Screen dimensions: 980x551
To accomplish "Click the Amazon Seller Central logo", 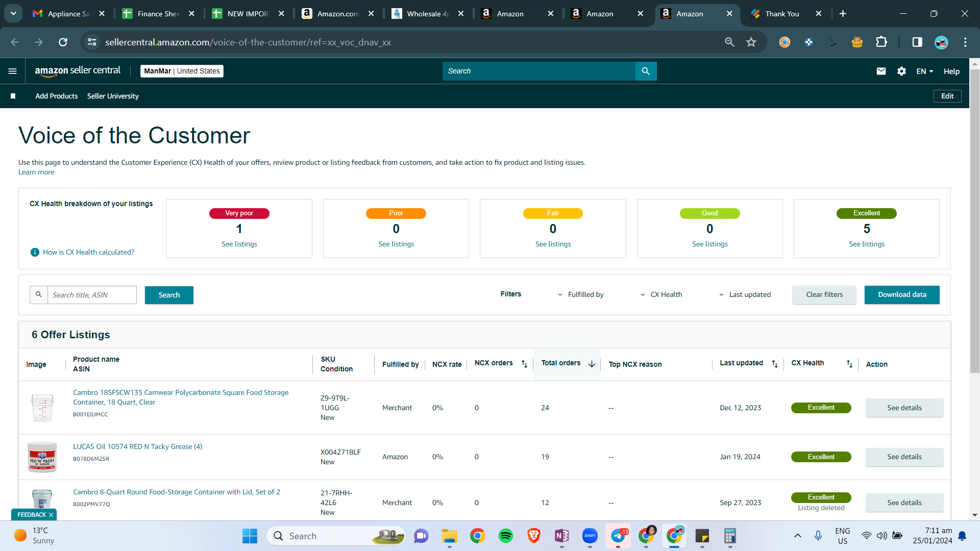I will click(x=78, y=71).
